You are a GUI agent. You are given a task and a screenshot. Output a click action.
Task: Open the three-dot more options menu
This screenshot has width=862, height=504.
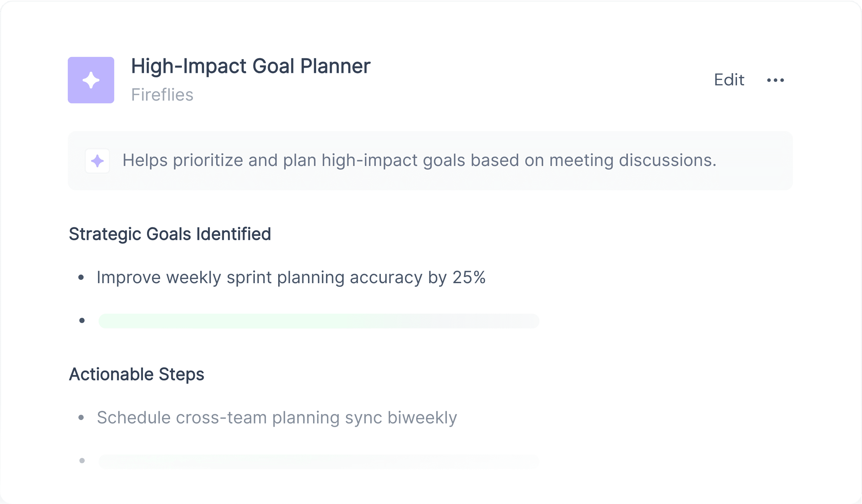(x=776, y=80)
